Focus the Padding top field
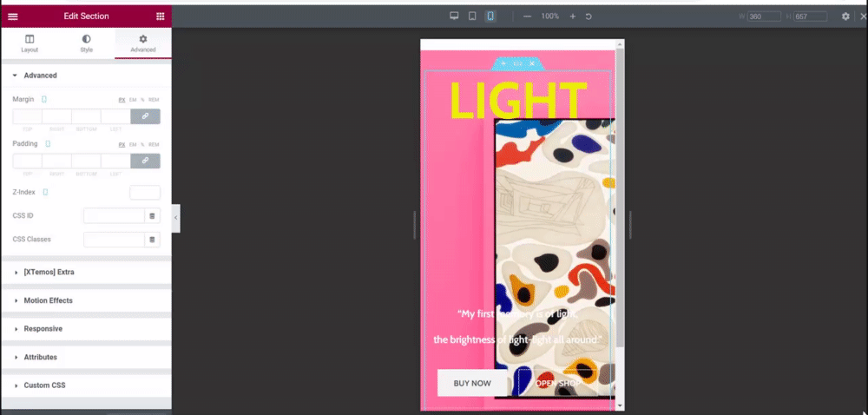The height and width of the screenshot is (415, 868). [27, 161]
